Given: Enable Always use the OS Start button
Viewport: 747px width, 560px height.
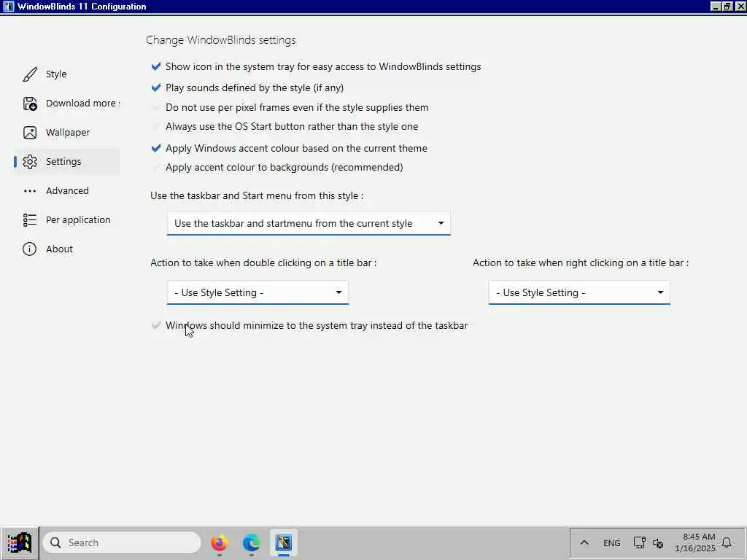Looking at the screenshot, I should pos(156,127).
